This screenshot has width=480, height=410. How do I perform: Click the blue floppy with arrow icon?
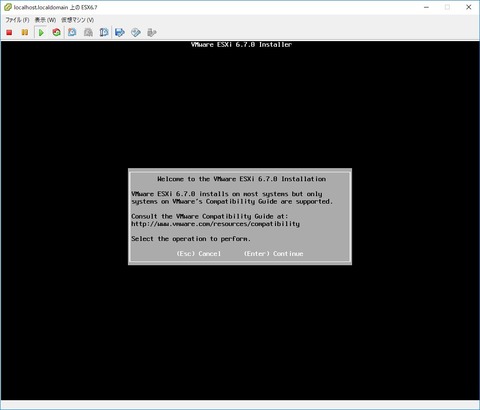pyautogui.click(x=120, y=33)
